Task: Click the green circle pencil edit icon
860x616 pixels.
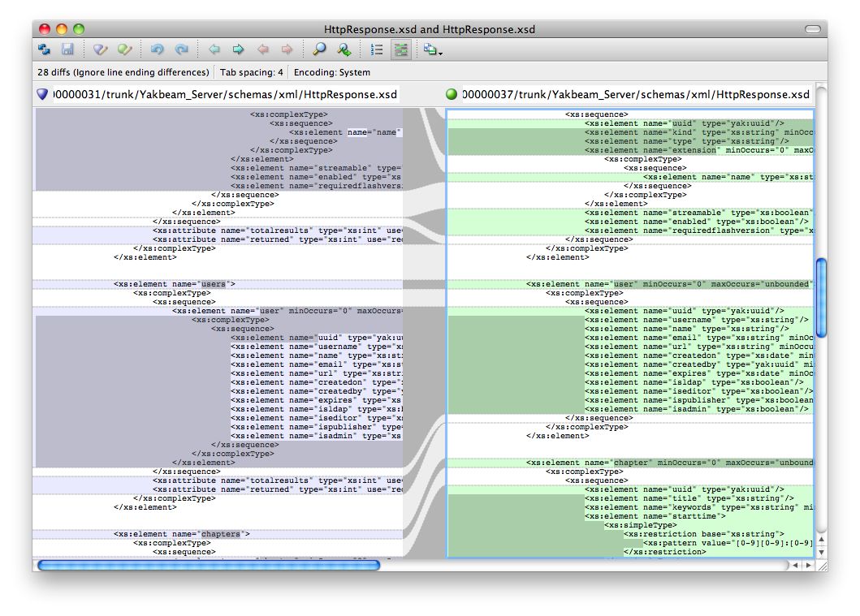Action: 124,50
